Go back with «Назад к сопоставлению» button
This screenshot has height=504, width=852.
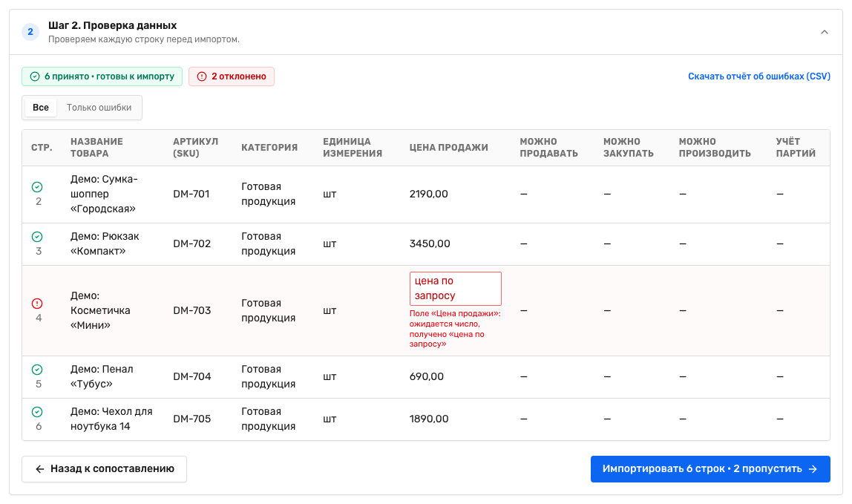[x=105, y=469]
